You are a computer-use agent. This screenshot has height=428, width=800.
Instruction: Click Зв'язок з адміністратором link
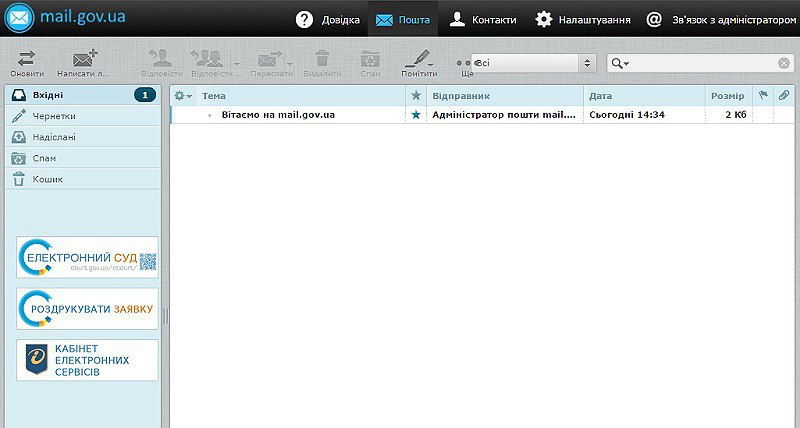716,19
